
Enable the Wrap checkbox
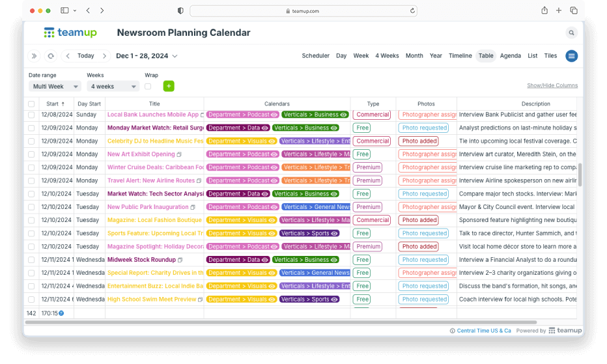pyautogui.click(x=148, y=86)
